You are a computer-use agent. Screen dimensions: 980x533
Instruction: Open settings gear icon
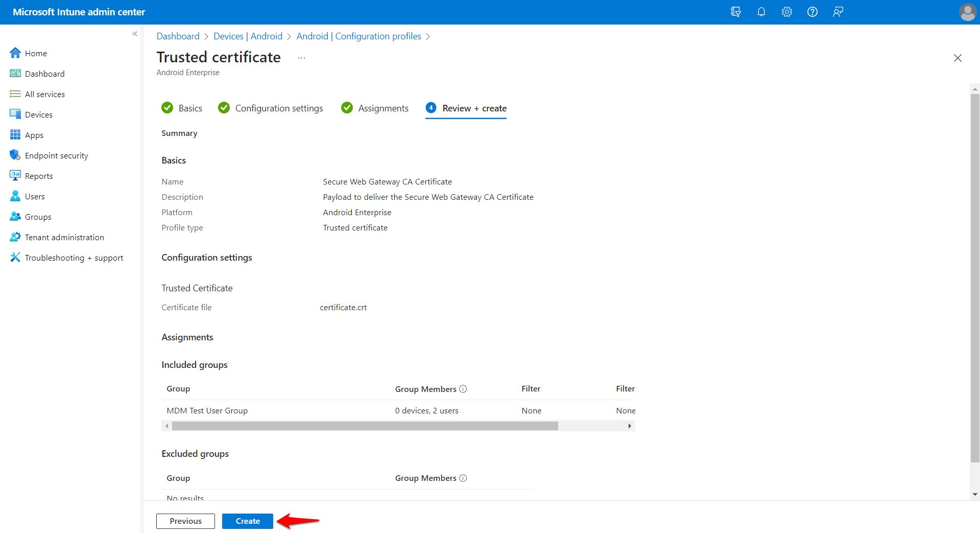tap(786, 12)
